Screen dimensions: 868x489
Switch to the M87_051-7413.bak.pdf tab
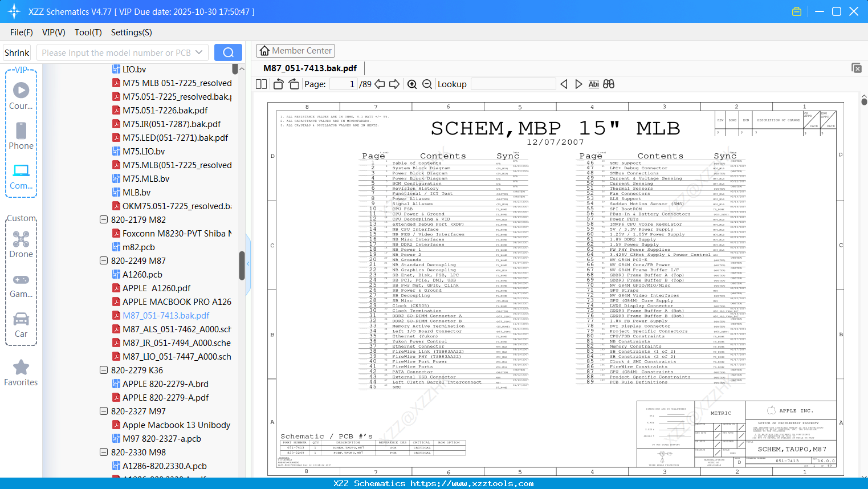310,68
